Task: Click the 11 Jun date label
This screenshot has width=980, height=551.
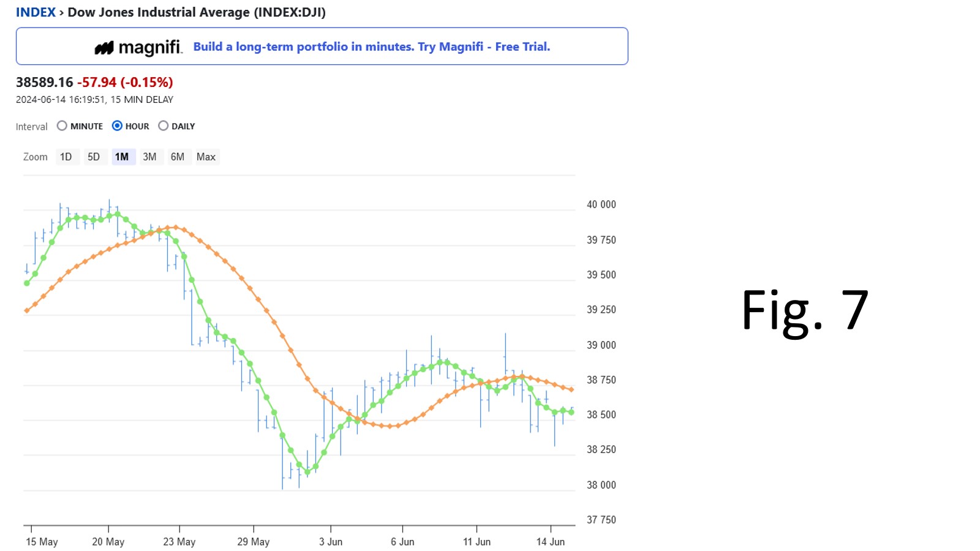Action: [x=477, y=542]
